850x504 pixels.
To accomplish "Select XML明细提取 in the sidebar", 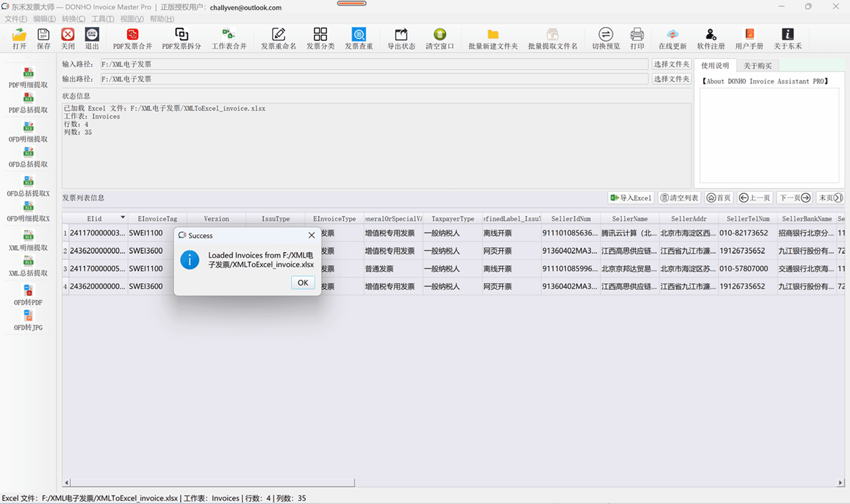I will tap(28, 241).
